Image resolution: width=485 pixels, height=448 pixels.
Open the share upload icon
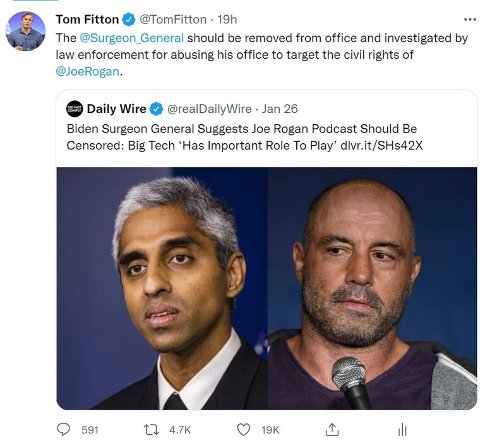pyautogui.click(x=332, y=429)
